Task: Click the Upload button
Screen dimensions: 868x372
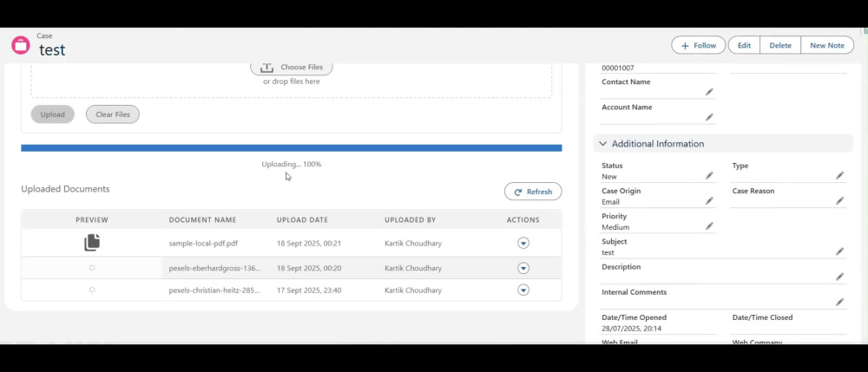Action: [53, 114]
